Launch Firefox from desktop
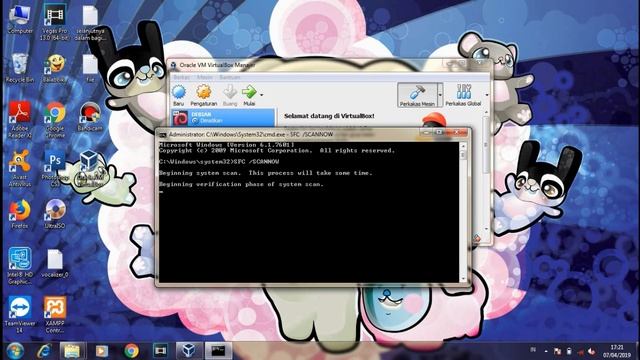 pyautogui.click(x=20, y=213)
